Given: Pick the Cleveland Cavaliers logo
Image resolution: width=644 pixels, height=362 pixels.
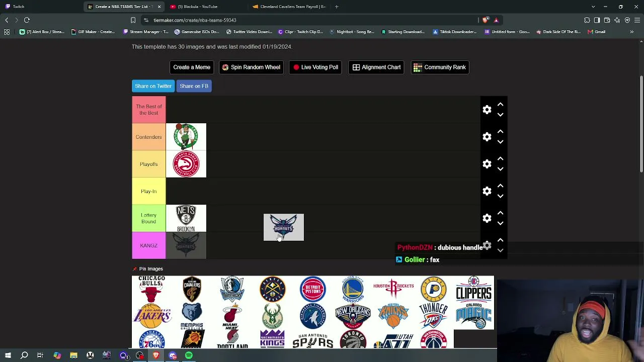Looking at the screenshot, I should coord(192,289).
